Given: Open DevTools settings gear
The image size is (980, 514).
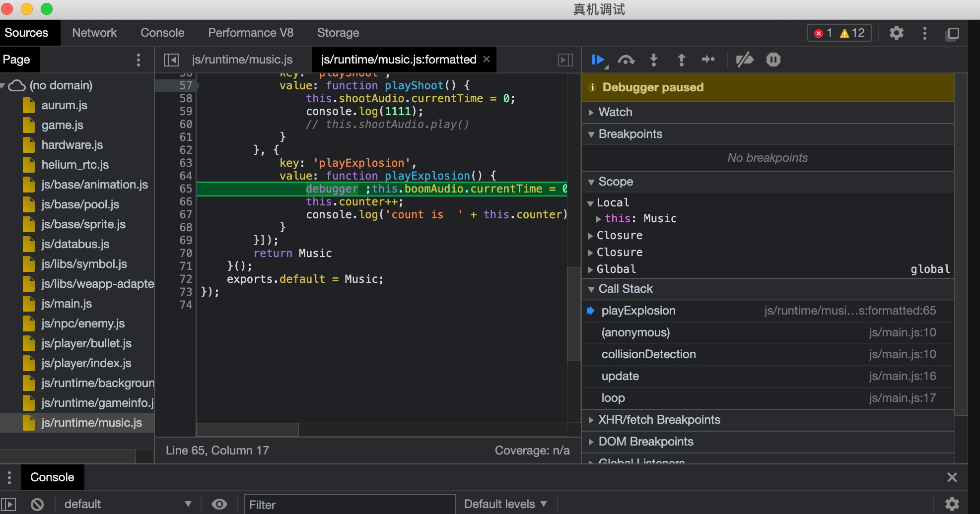Looking at the screenshot, I should coord(896,33).
